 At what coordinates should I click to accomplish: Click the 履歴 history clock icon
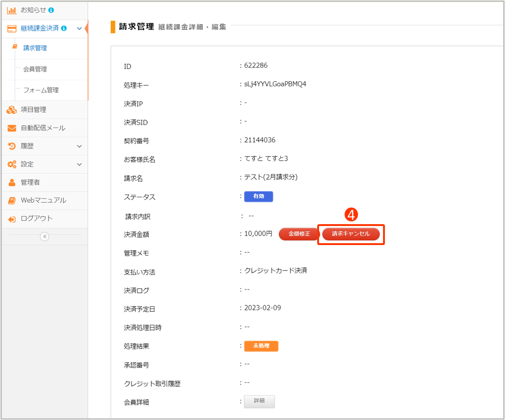click(x=12, y=146)
